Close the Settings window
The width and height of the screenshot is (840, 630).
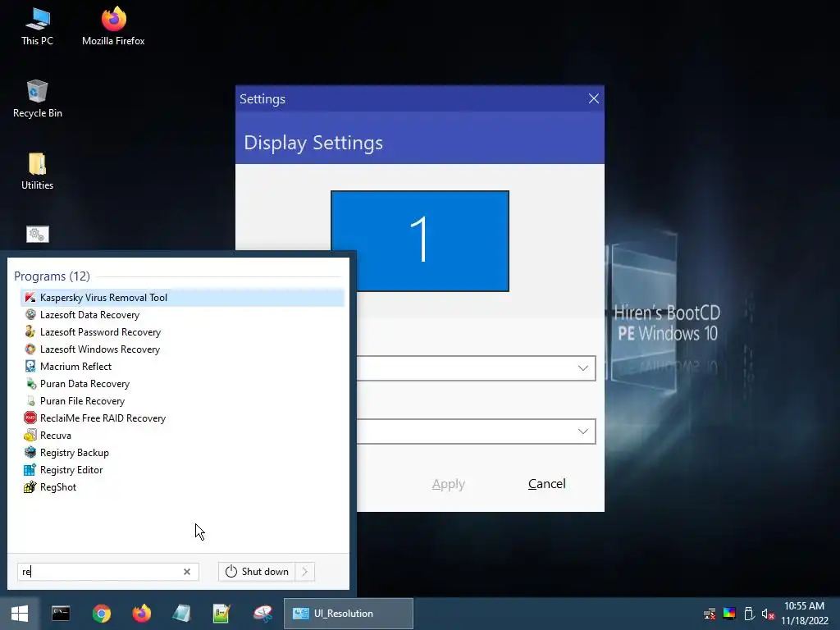(x=594, y=98)
